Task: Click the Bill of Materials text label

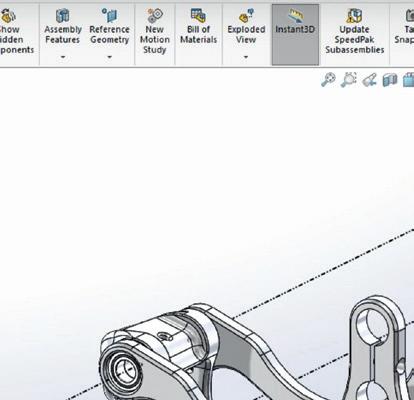Action: click(198, 34)
